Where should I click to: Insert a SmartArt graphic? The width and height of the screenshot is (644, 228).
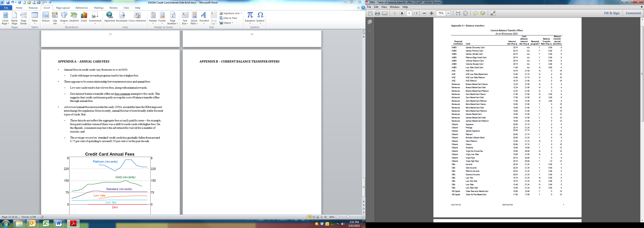(x=74, y=17)
